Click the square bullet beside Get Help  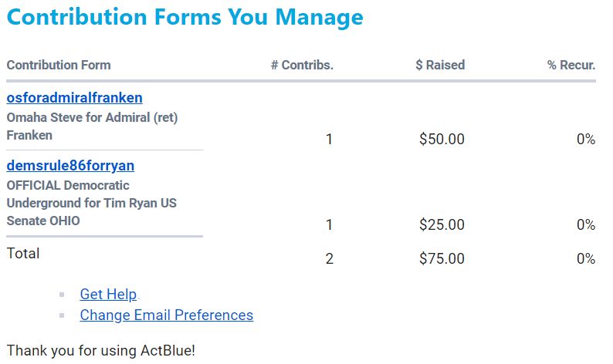[62, 295]
